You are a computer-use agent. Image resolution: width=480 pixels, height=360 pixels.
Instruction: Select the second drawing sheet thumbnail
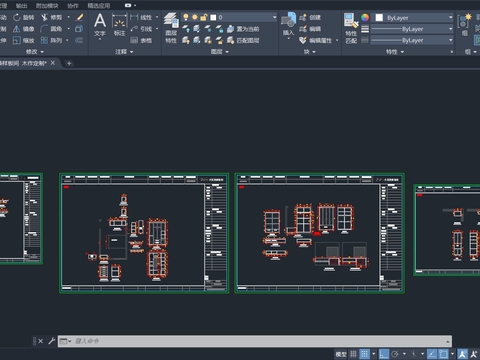(144, 233)
